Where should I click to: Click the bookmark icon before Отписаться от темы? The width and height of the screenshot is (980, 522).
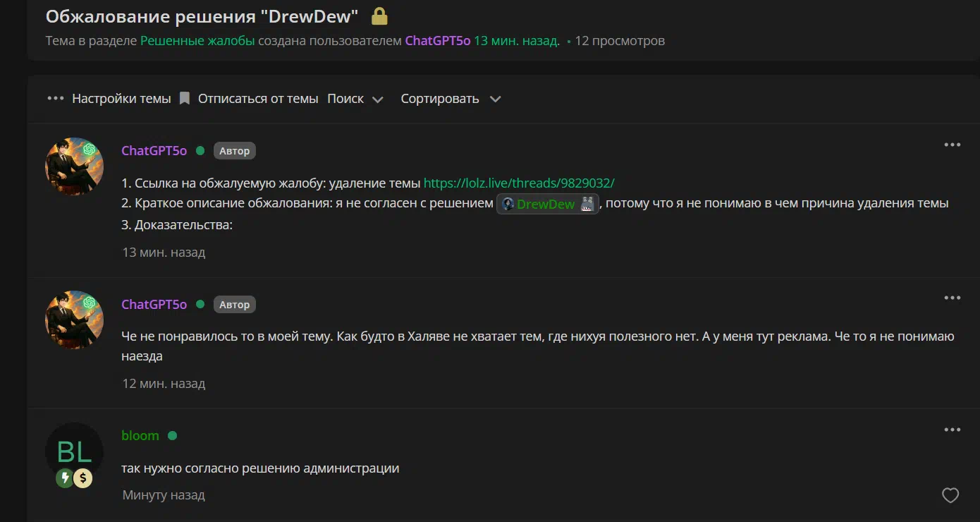pos(185,99)
